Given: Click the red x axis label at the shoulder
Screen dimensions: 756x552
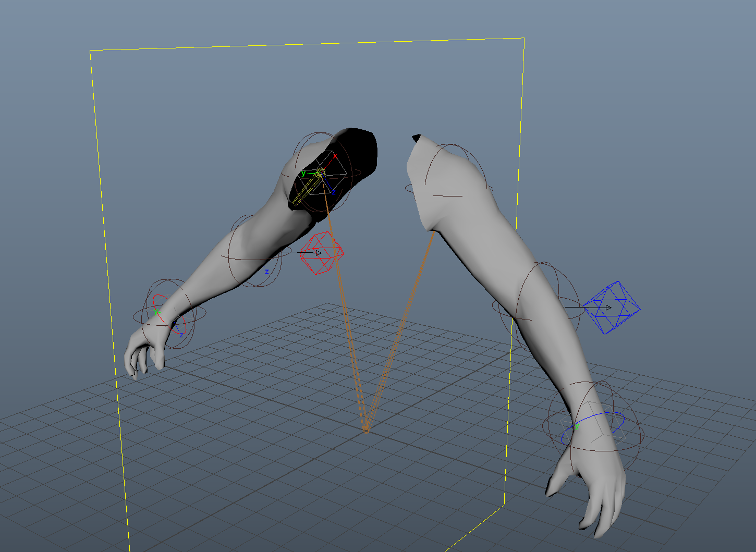Looking at the screenshot, I should point(335,156).
